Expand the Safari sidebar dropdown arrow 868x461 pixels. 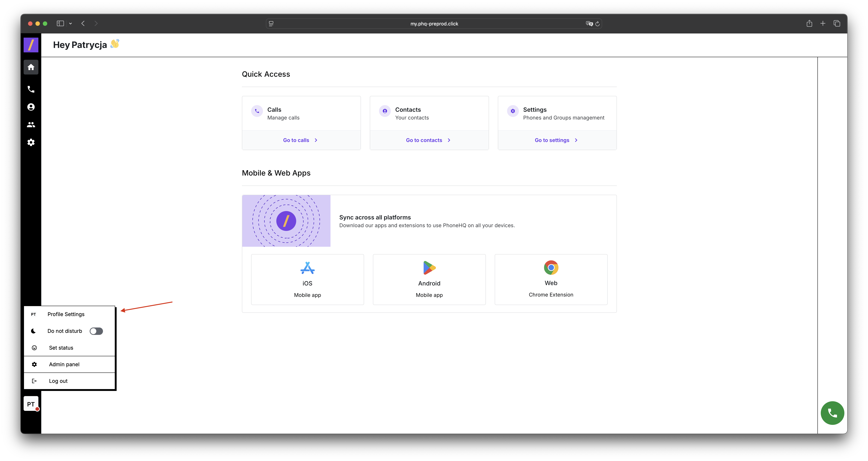[x=70, y=24]
